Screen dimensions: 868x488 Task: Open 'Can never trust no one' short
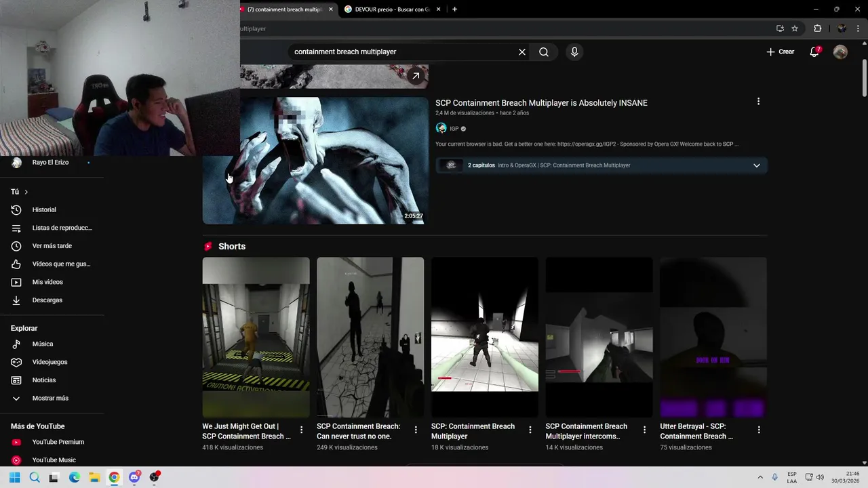[x=370, y=337]
